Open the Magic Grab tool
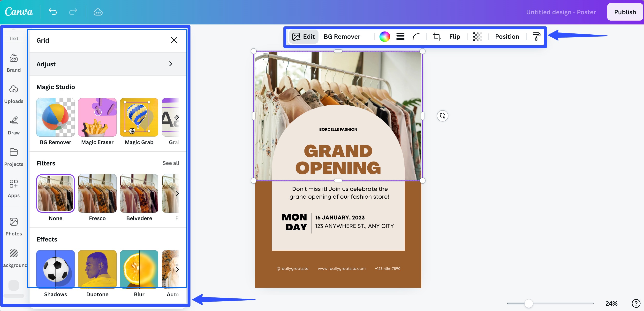 tap(139, 117)
